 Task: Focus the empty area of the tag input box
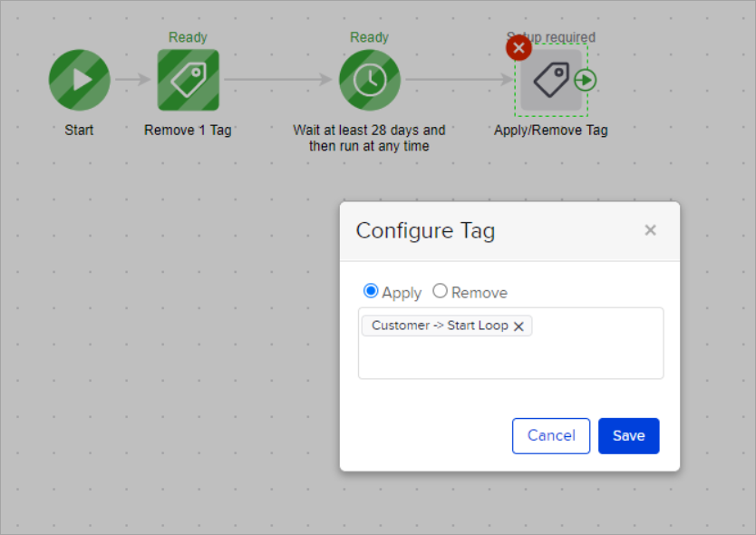point(510,358)
